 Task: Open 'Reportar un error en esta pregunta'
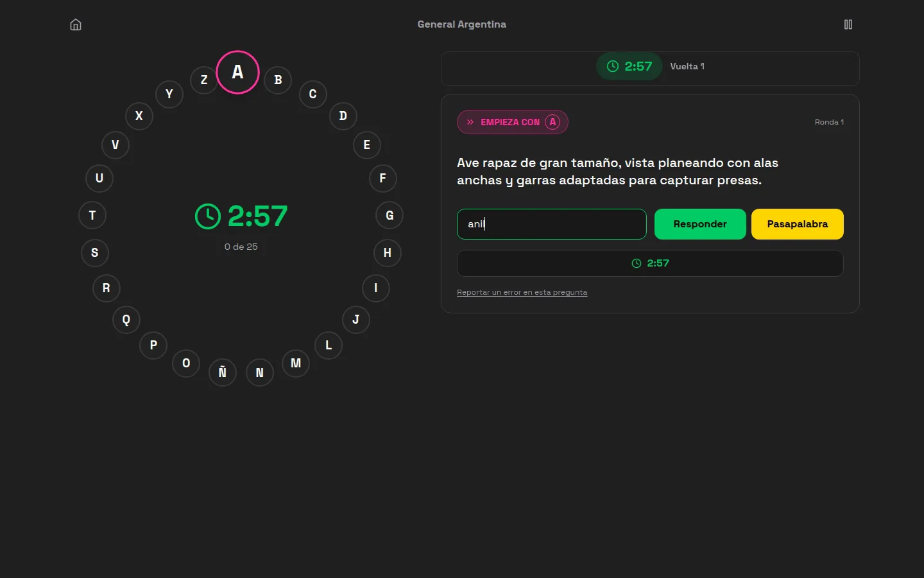[x=522, y=292]
